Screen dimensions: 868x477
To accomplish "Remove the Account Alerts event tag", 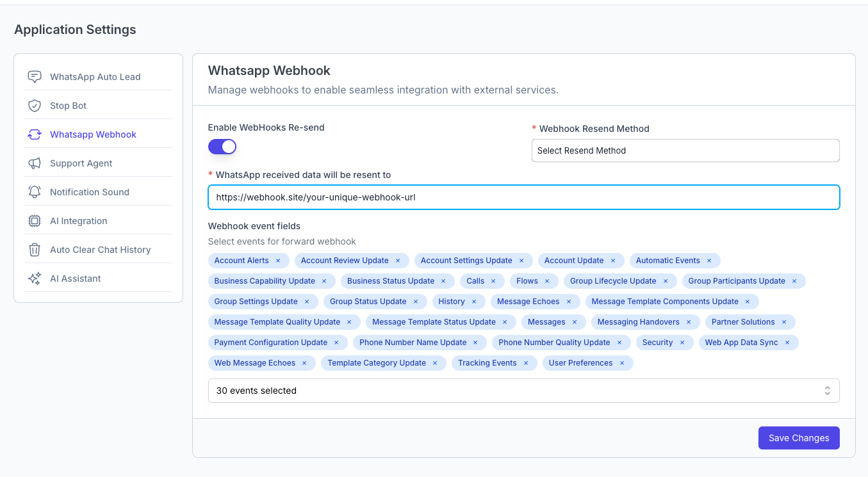I will pos(278,261).
